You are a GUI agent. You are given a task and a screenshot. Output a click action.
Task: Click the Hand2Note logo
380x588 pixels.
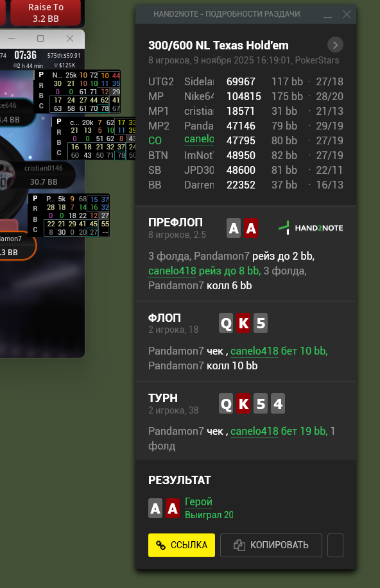pos(311,228)
